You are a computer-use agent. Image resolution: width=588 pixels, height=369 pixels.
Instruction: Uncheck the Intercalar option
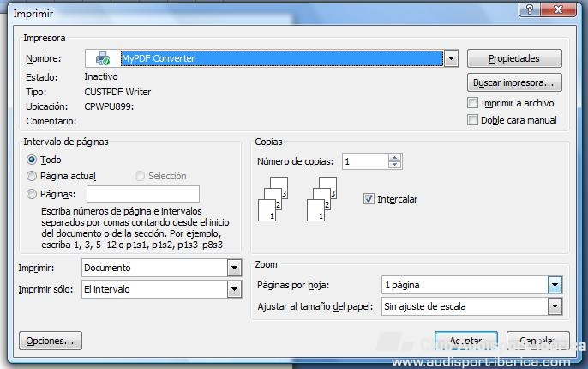point(369,198)
